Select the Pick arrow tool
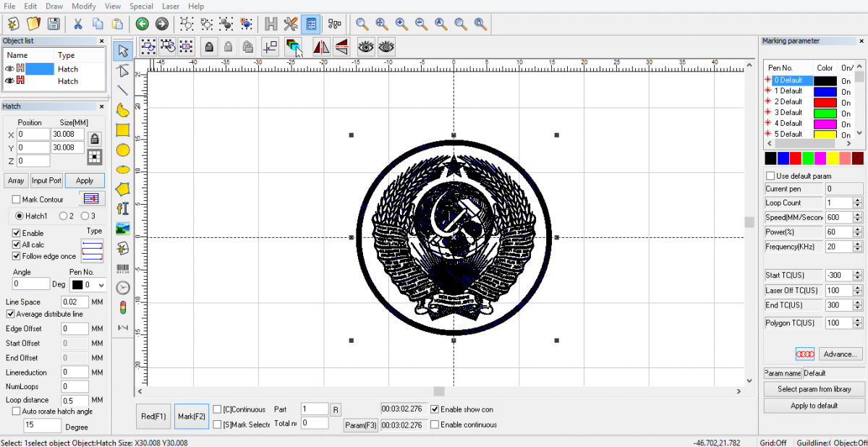This screenshot has width=868, height=447. click(123, 51)
